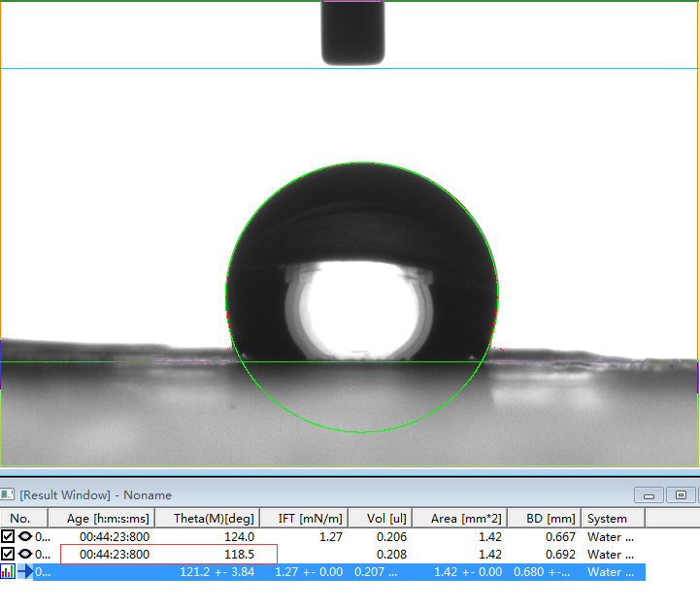Toggle checkbox of the second result row
Viewport: 700px width, 611px height.
click(x=8, y=554)
